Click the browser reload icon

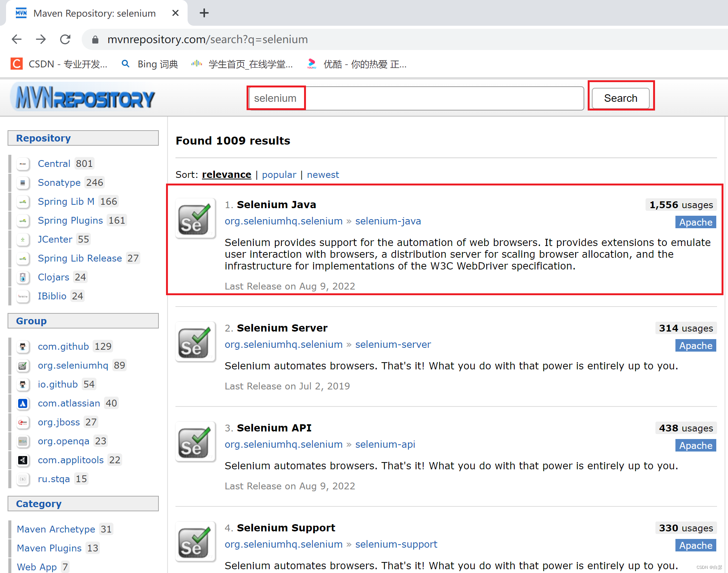(65, 39)
